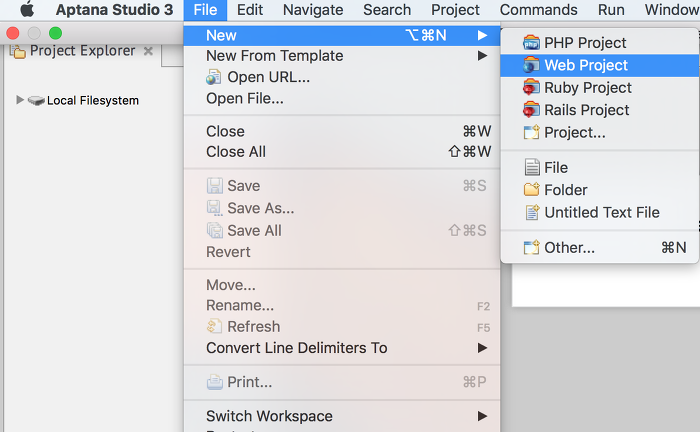Click the Untitled Text File icon
This screenshot has width=700, height=432.
pyautogui.click(x=532, y=212)
